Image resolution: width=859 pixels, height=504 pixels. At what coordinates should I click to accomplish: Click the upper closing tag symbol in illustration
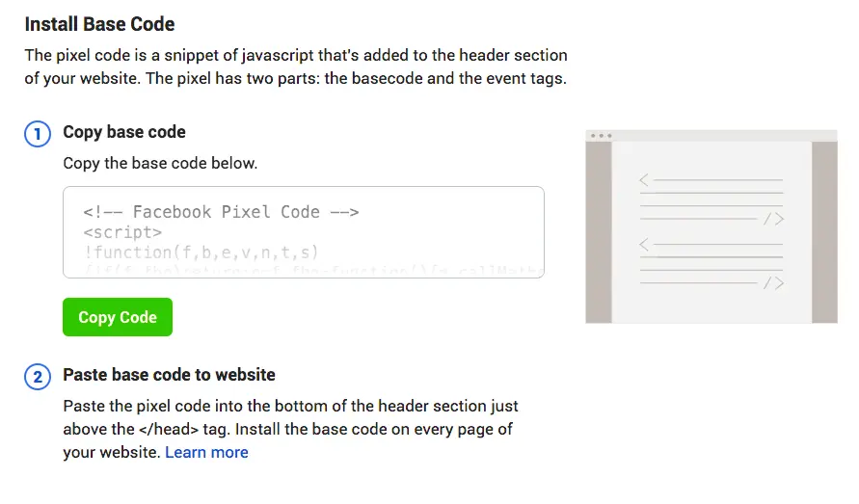[773, 220]
